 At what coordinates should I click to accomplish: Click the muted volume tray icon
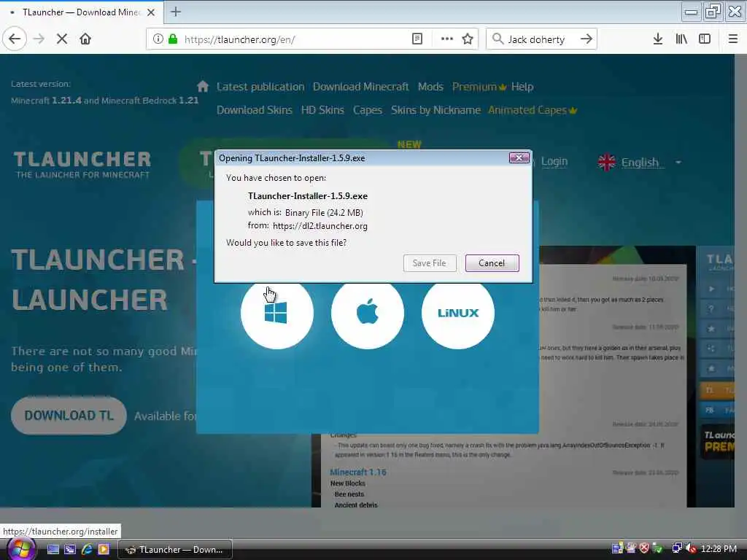[x=691, y=548]
